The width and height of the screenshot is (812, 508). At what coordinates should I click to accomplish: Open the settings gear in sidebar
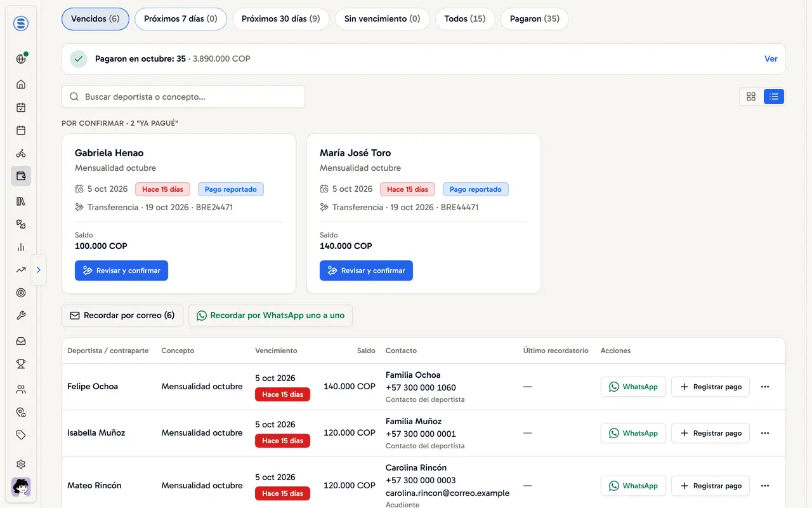pos(21,464)
